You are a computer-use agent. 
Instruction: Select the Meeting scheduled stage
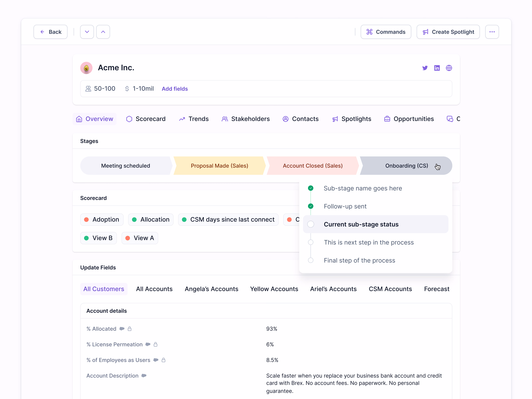pyautogui.click(x=126, y=166)
